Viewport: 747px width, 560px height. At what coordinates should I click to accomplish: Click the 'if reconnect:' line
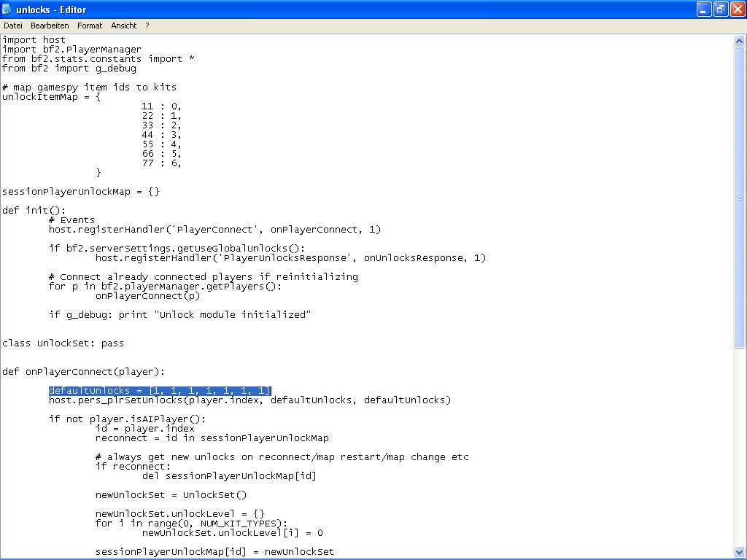[133, 466]
